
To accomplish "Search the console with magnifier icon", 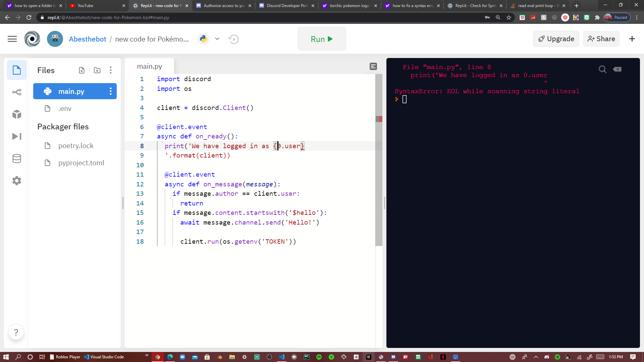I will pyautogui.click(x=602, y=69).
